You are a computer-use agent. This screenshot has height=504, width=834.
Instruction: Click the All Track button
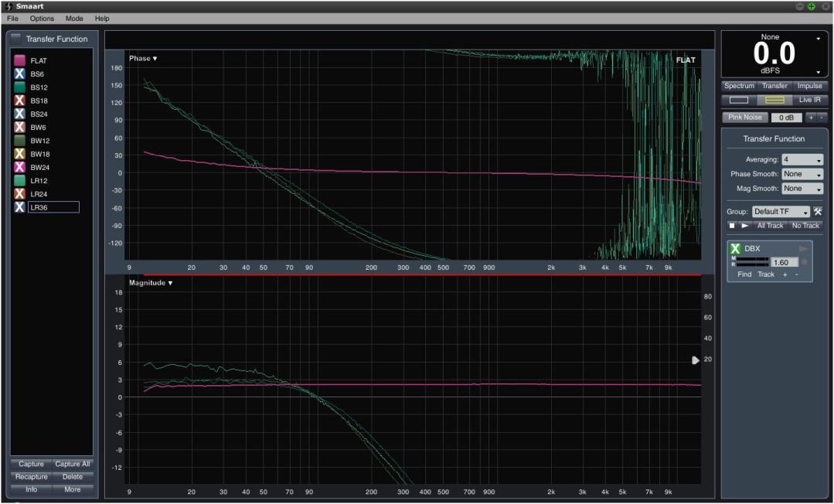770,226
